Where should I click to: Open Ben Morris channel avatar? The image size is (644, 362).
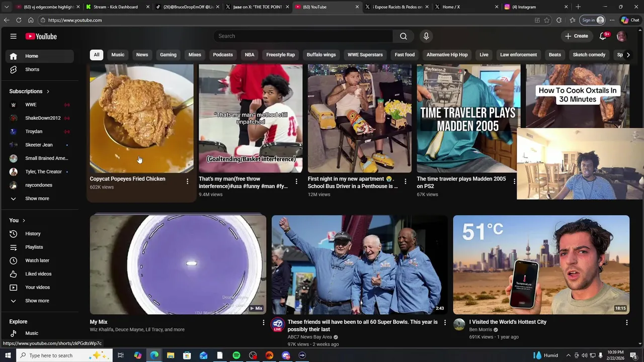click(459, 324)
